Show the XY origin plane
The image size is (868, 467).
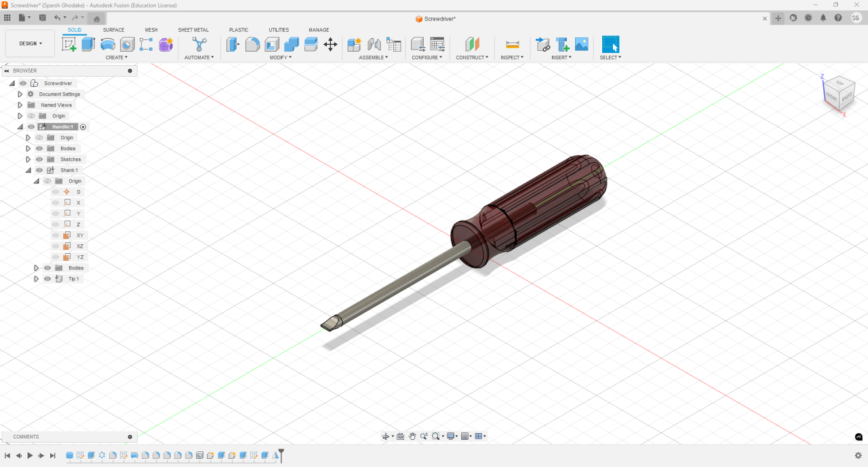pyautogui.click(x=56, y=236)
